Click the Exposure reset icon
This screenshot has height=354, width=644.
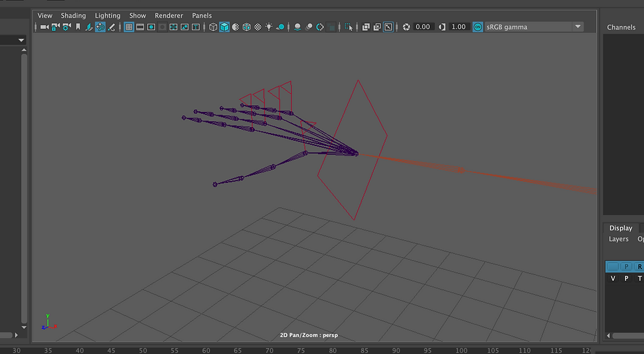coord(406,27)
